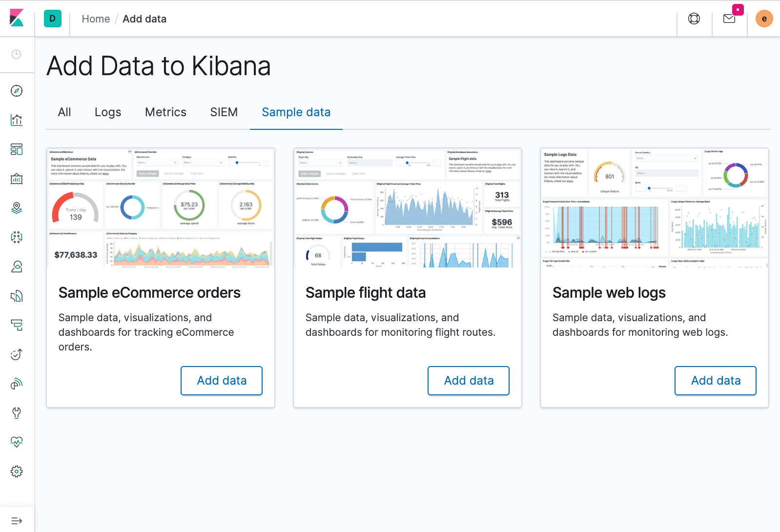Open the help menu icon

[x=694, y=19]
